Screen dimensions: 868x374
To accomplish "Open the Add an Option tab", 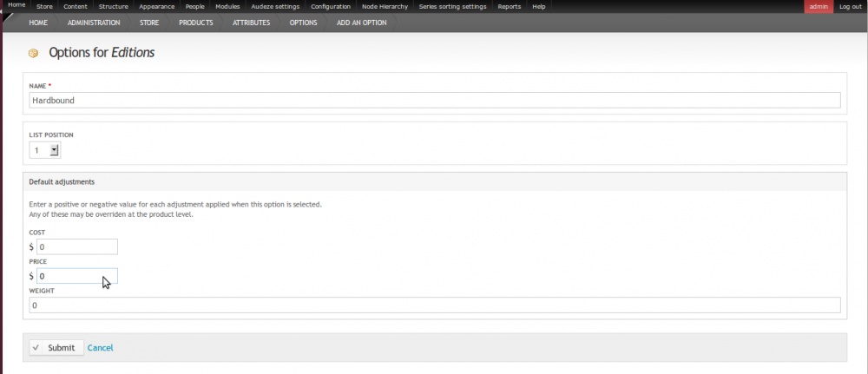I will tap(361, 23).
